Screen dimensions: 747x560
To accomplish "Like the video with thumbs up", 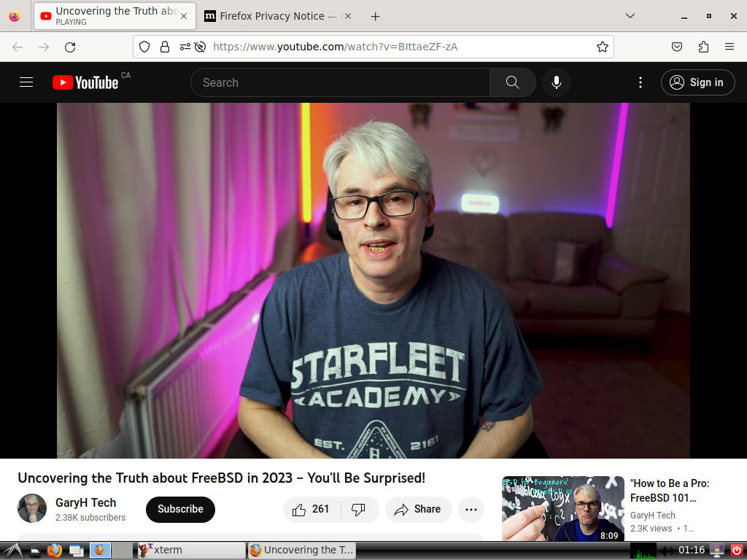I will (x=311, y=510).
